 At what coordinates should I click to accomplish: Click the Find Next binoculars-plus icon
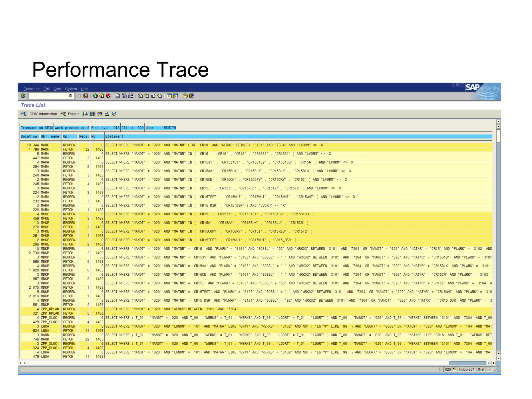click(x=131, y=96)
